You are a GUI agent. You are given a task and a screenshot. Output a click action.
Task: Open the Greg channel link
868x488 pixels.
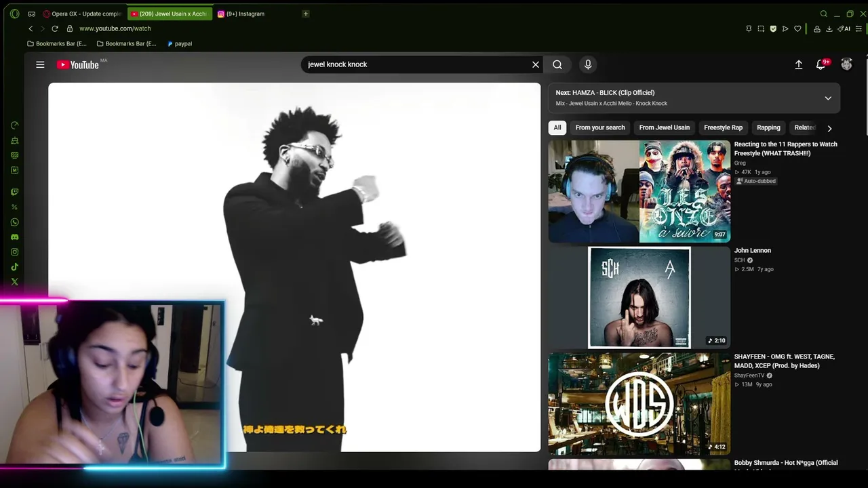tap(740, 163)
